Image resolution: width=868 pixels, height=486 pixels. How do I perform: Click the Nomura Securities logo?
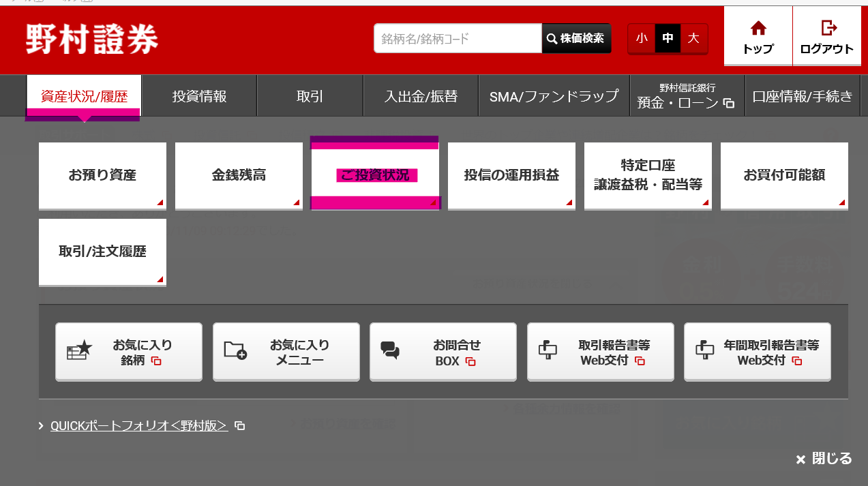[92, 38]
